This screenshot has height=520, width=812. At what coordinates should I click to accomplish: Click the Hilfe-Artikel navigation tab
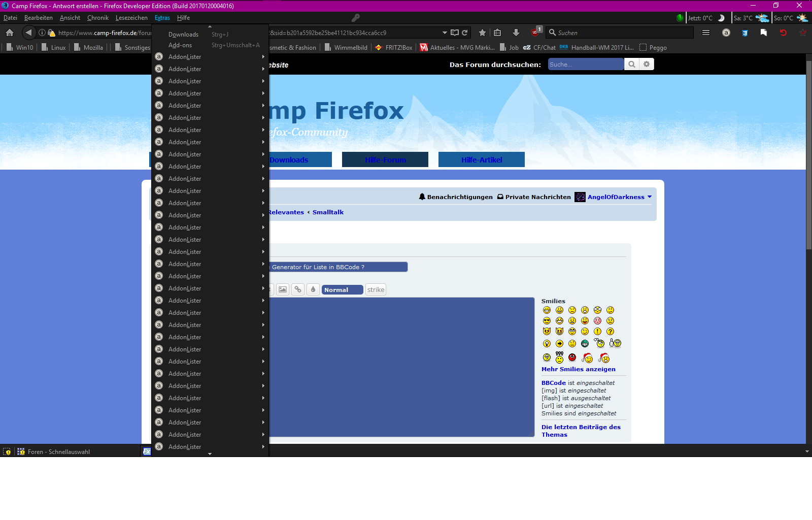(x=482, y=159)
